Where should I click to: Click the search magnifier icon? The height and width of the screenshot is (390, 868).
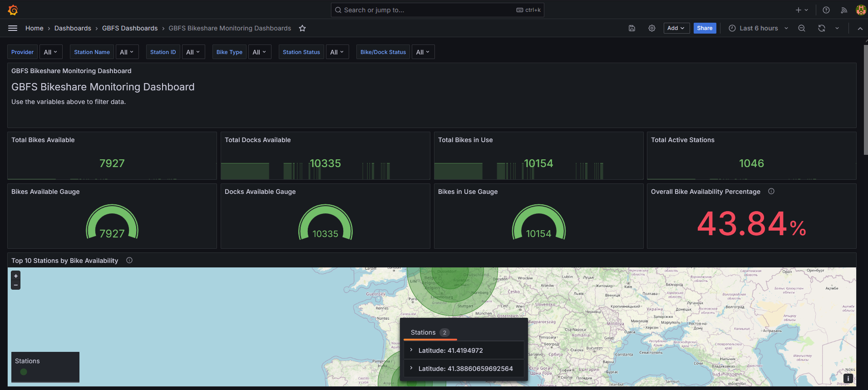[338, 10]
